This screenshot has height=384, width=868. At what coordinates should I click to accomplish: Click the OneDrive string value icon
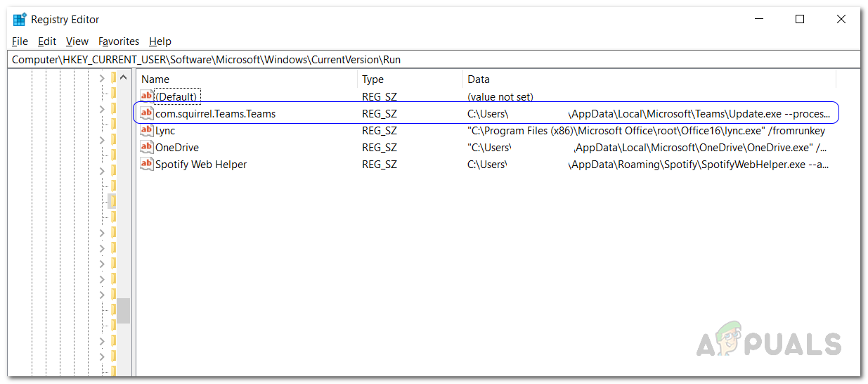(x=146, y=148)
